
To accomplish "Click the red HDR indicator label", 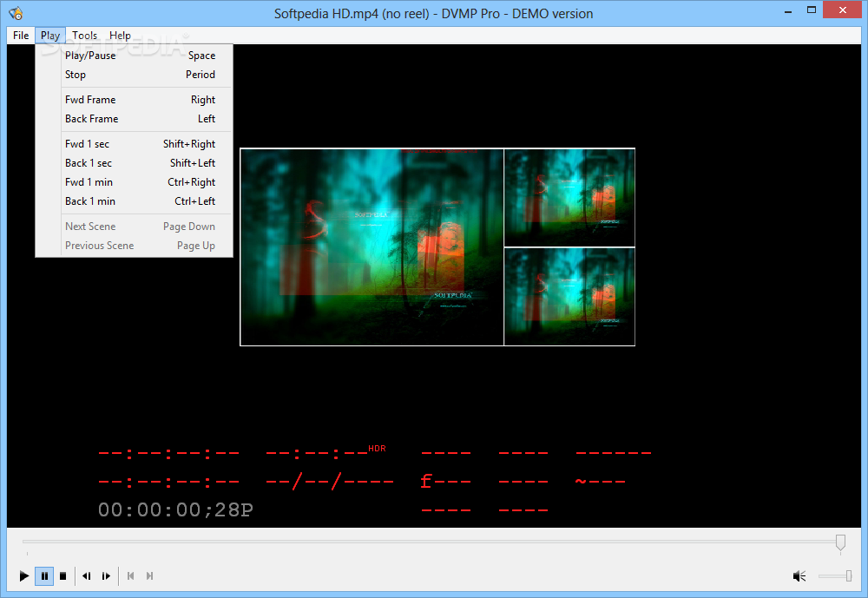I will [377, 449].
